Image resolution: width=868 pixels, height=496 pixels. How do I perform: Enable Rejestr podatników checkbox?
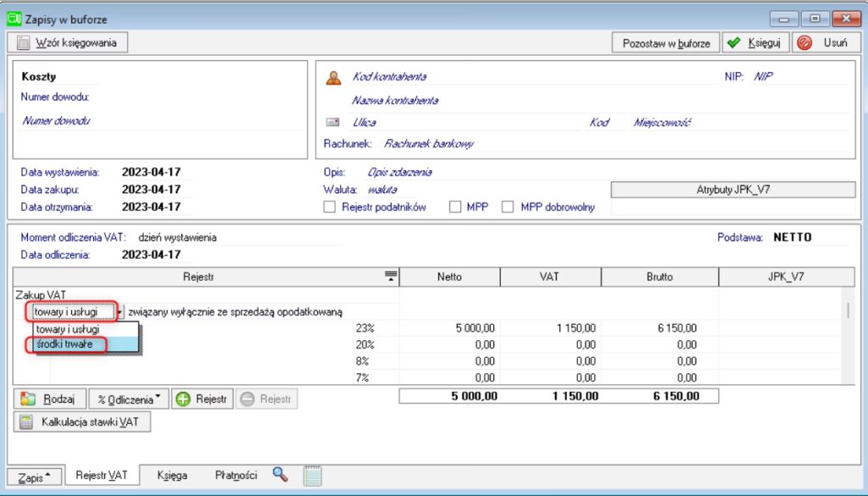coord(330,207)
